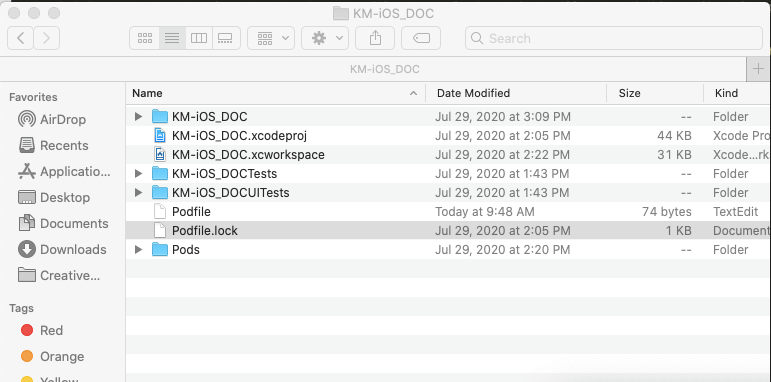This screenshot has height=382, width=771.
Task: Click the window title folder proxy icon
Action: click(341, 13)
